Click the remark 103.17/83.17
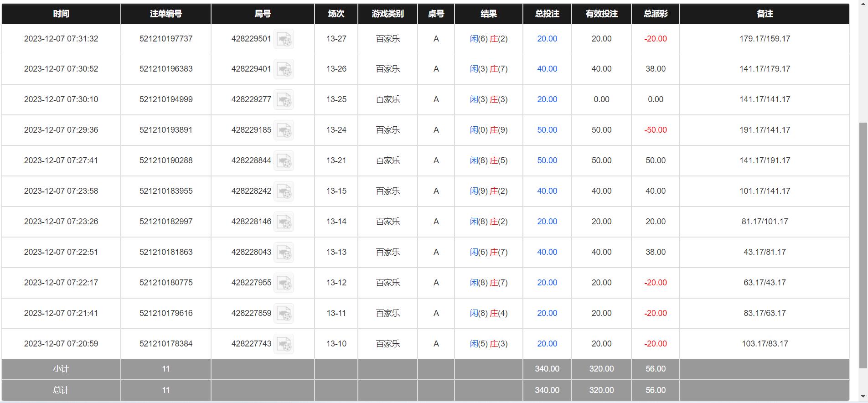Image resolution: width=868 pixels, height=403 pixels. pos(765,344)
